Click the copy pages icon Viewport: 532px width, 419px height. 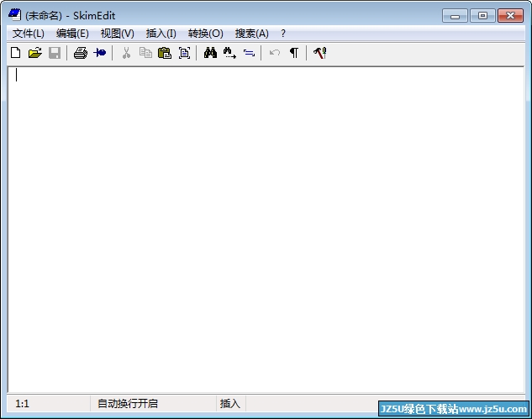pos(145,53)
